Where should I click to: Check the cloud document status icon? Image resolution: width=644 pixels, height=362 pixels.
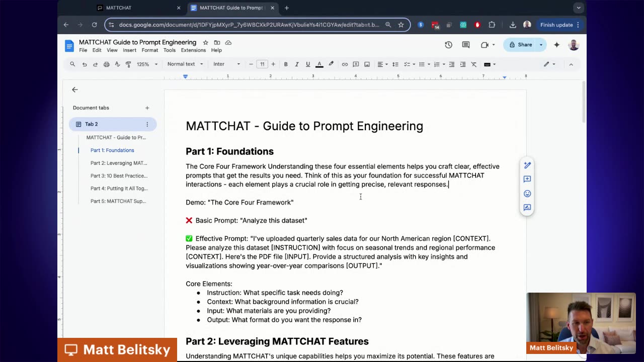228,43
